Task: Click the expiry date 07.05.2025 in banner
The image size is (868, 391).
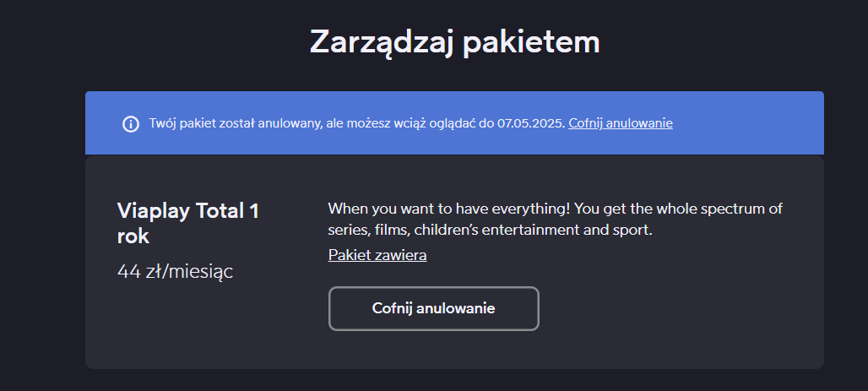Action: click(531, 123)
